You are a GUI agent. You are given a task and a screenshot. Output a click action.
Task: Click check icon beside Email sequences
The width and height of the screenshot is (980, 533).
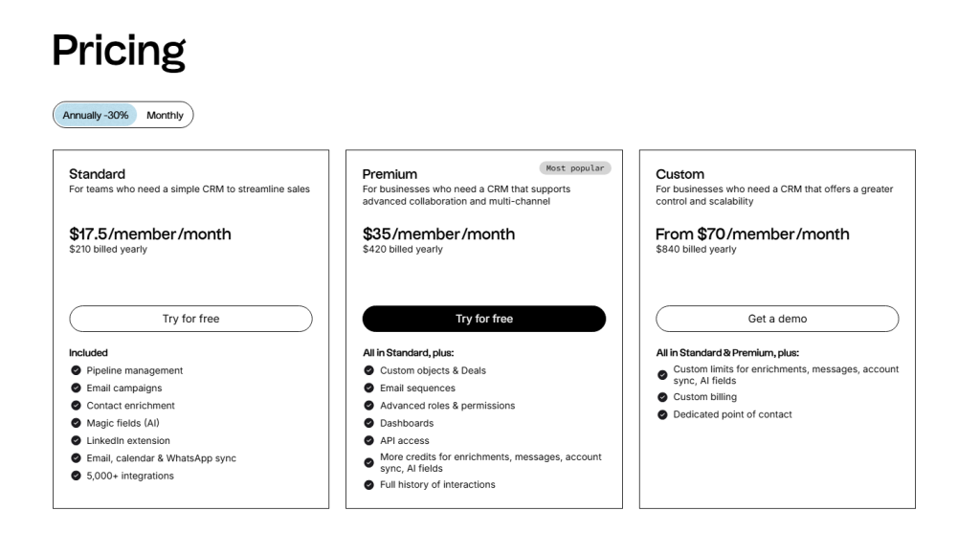tap(369, 389)
